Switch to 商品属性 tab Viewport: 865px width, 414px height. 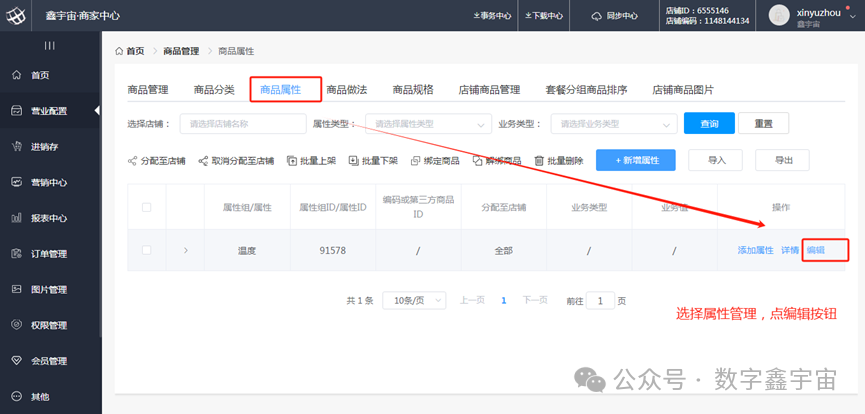[x=280, y=90]
